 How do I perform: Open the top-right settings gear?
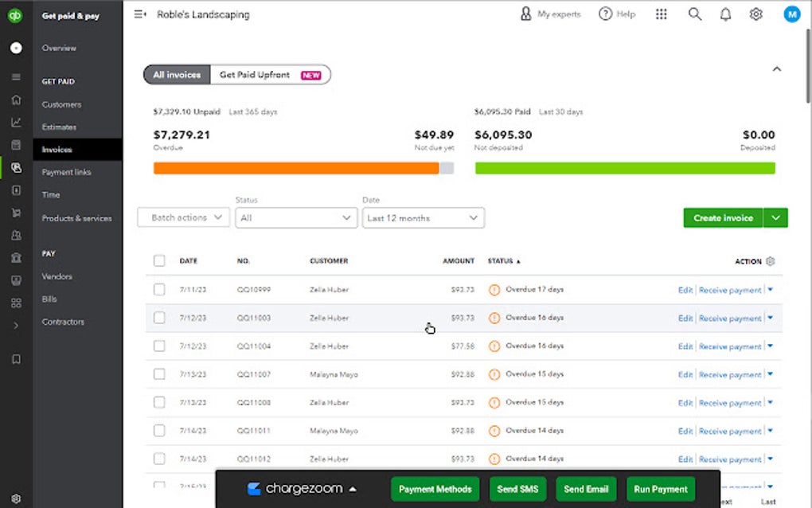coord(756,14)
